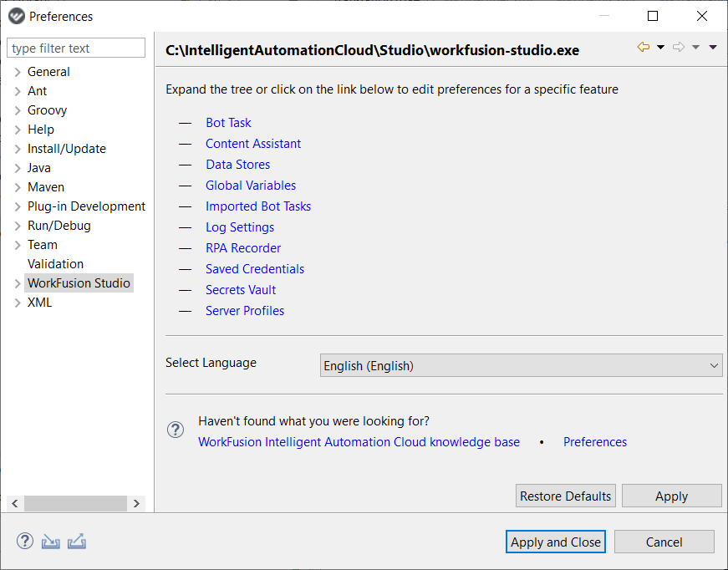
Task: Open the back history dropdown arrow
Action: pyautogui.click(x=660, y=47)
